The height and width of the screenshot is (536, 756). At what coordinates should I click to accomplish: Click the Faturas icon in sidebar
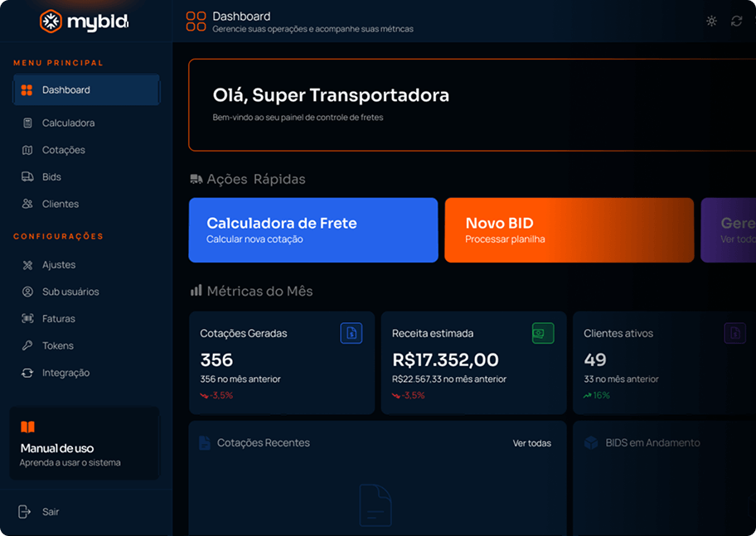(27, 319)
